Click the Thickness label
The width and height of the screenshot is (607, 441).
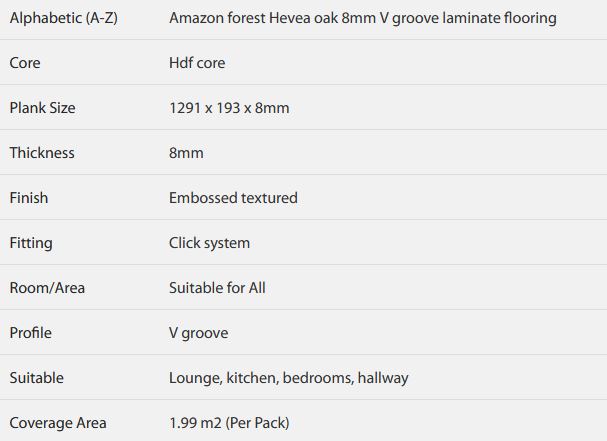42,153
